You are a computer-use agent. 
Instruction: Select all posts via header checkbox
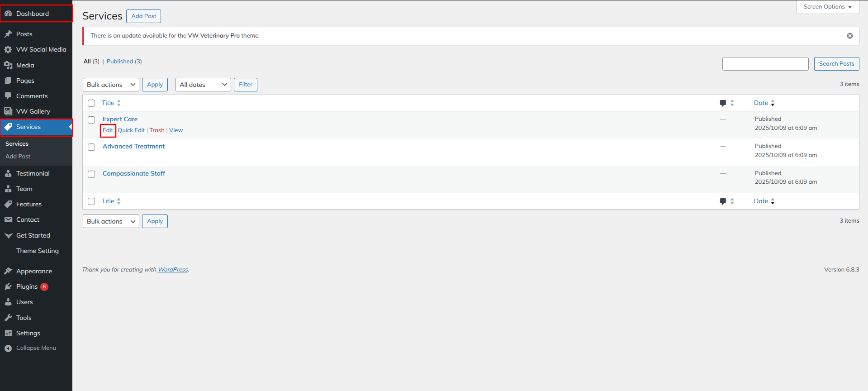pyautogui.click(x=91, y=103)
